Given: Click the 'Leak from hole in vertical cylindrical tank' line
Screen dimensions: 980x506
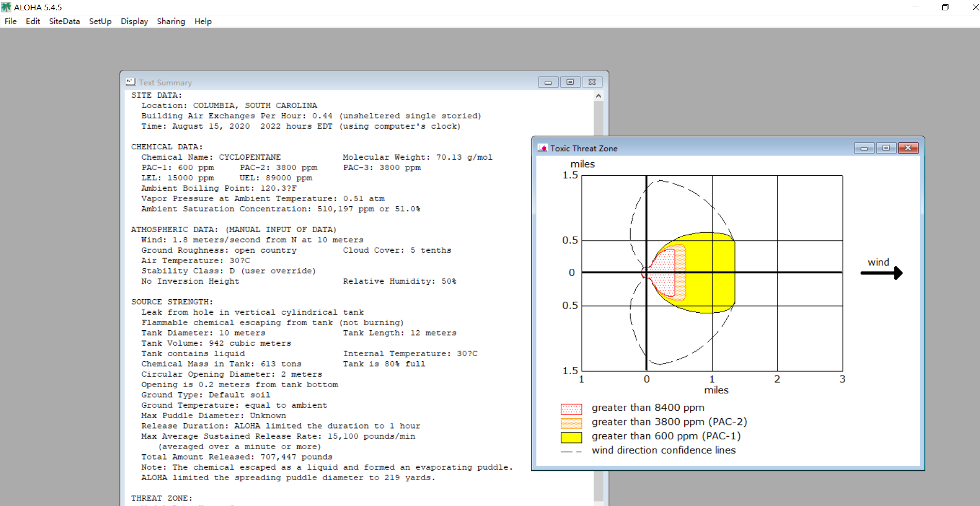Looking at the screenshot, I should tap(252, 312).
